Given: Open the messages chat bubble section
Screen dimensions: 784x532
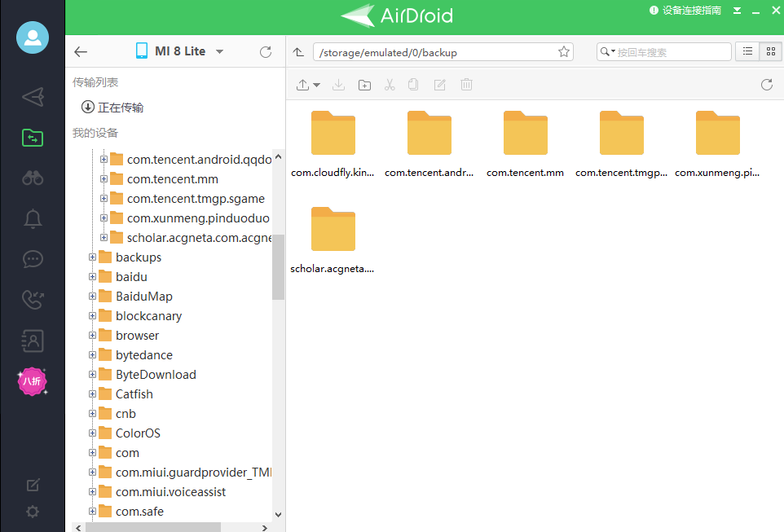Looking at the screenshot, I should point(33,259).
